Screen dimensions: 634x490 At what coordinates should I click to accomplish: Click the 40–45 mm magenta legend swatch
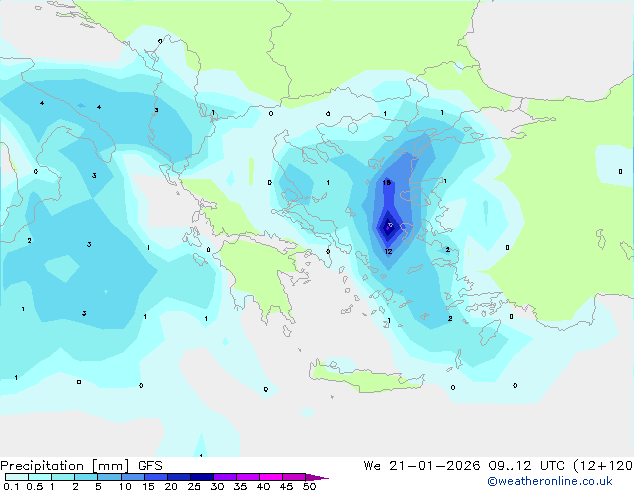pyautogui.click(x=271, y=477)
